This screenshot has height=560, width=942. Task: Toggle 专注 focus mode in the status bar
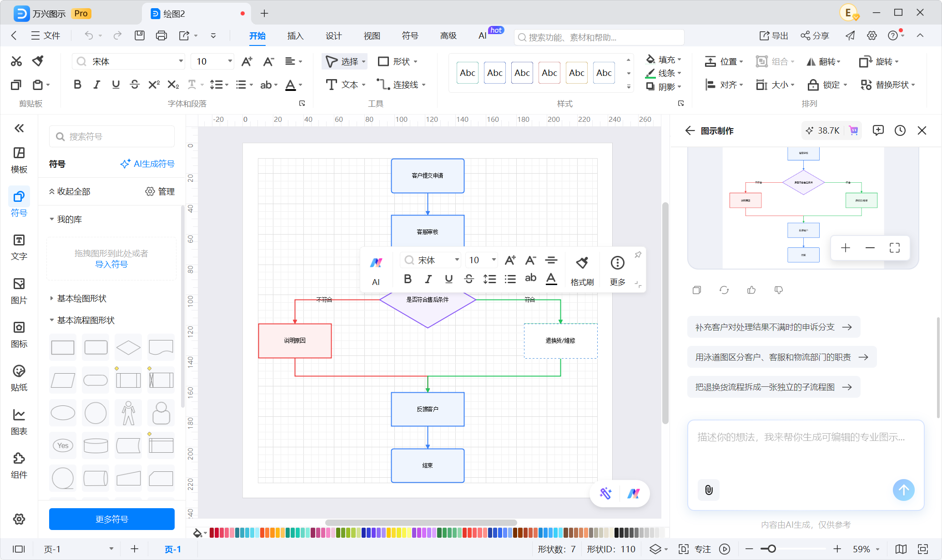tap(695, 549)
